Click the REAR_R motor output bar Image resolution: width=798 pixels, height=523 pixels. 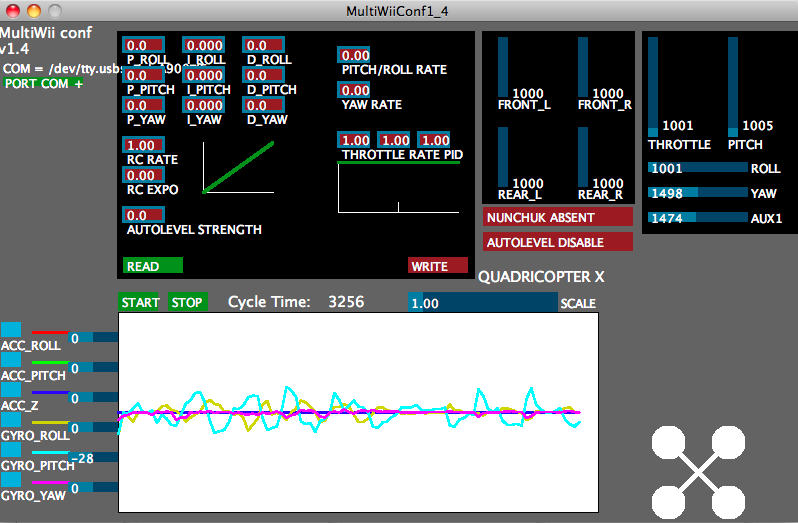583,157
